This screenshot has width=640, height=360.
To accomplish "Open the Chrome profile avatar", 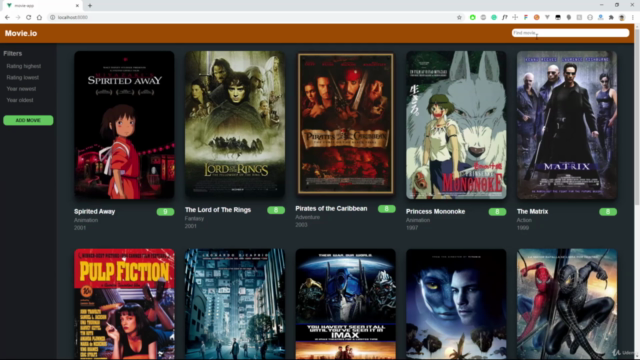I will [622, 17].
